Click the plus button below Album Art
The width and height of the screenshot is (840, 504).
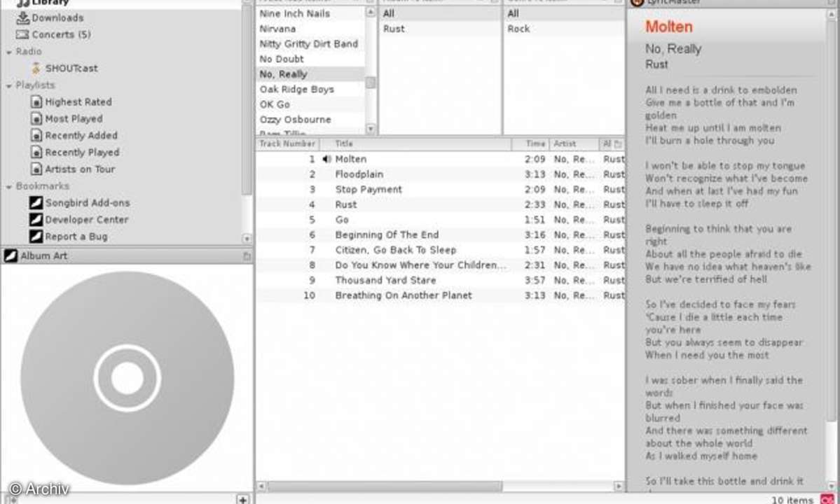pyautogui.click(x=242, y=499)
